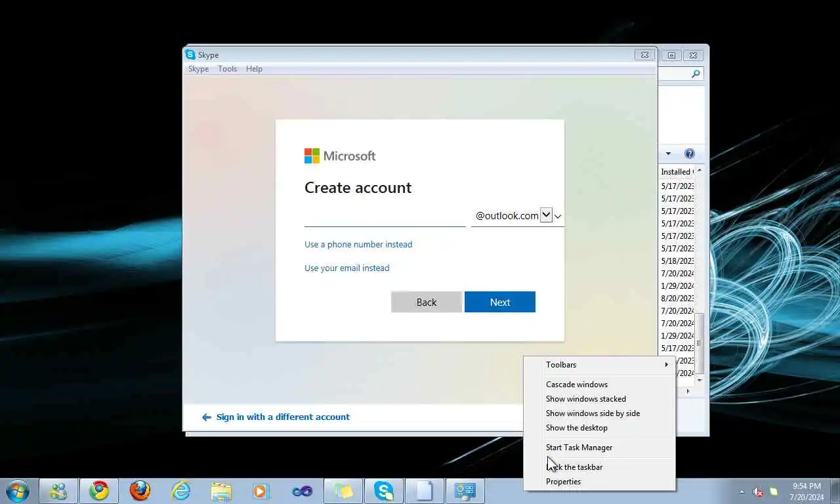840x504 pixels.
Task: Launch Mozilla Firefox from the taskbar
Action: pos(139,491)
